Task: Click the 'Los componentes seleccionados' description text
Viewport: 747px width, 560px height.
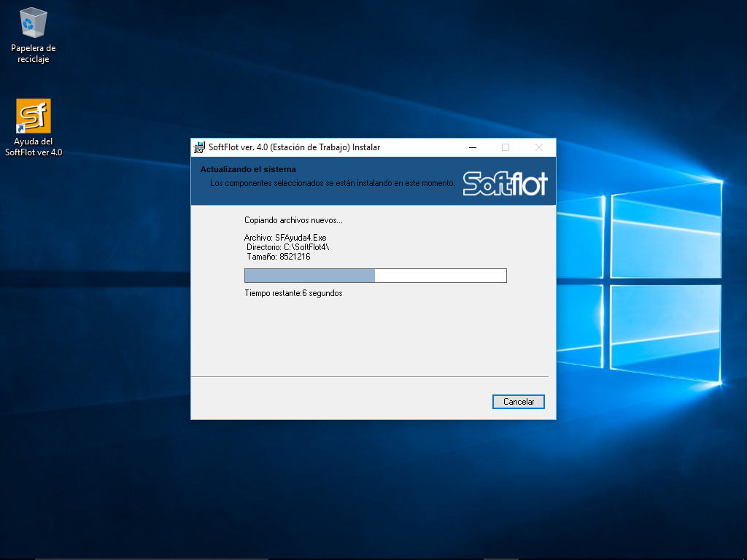Action: click(x=332, y=183)
